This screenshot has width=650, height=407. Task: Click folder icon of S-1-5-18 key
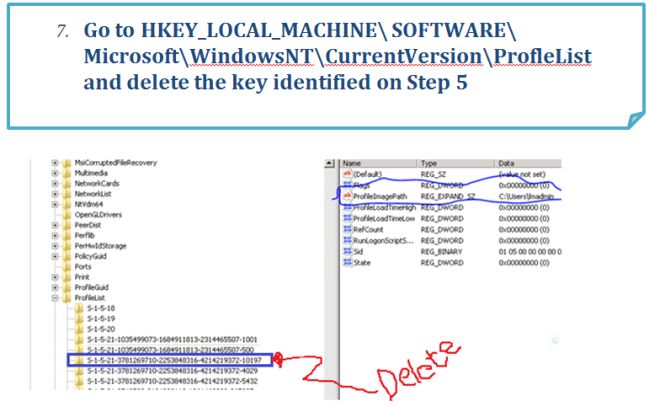[79, 308]
